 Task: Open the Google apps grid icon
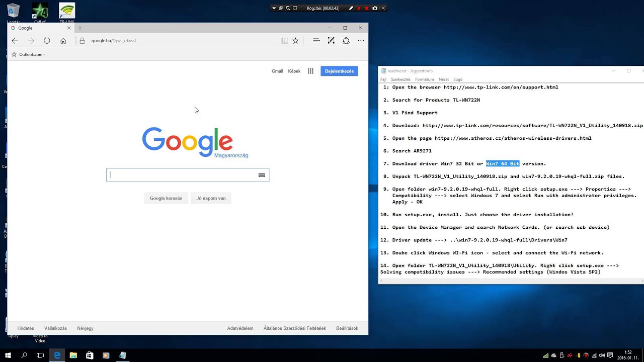(310, 71)
